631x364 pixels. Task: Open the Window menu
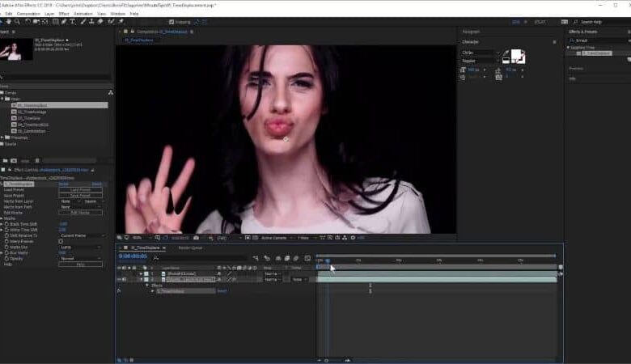(118, 14)
